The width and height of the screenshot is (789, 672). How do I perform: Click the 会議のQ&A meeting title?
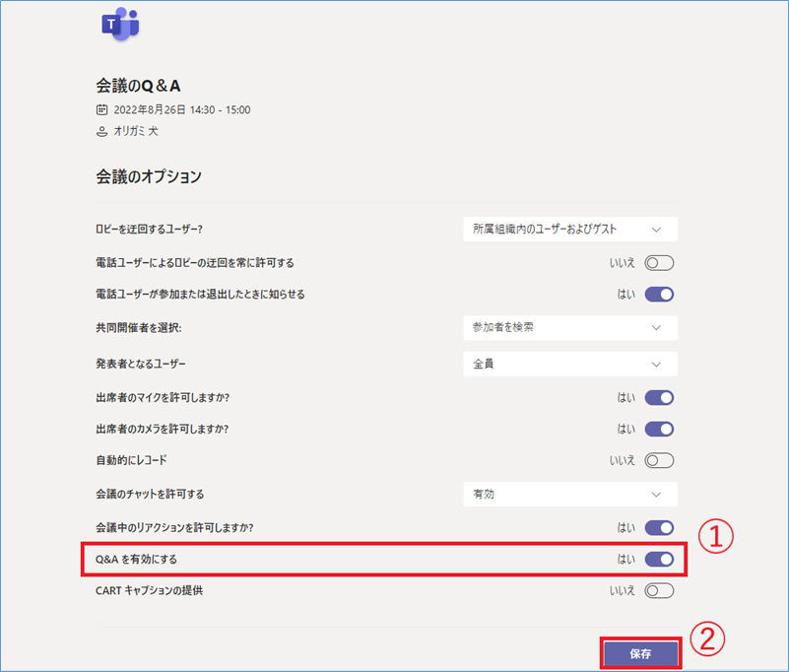tap(138, 86)
